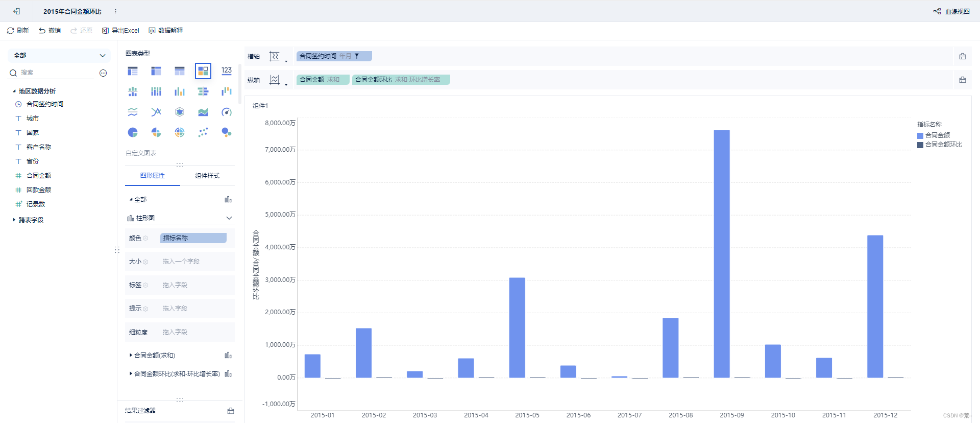
Task: Choose the stacked column chart icon
Action: click(x=156, y=91)
